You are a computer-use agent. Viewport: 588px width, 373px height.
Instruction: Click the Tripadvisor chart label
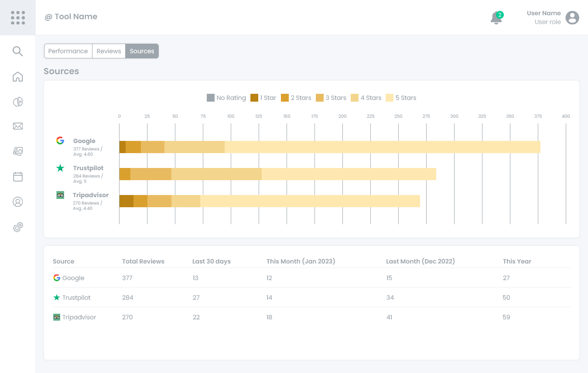(x=91, y=195)
